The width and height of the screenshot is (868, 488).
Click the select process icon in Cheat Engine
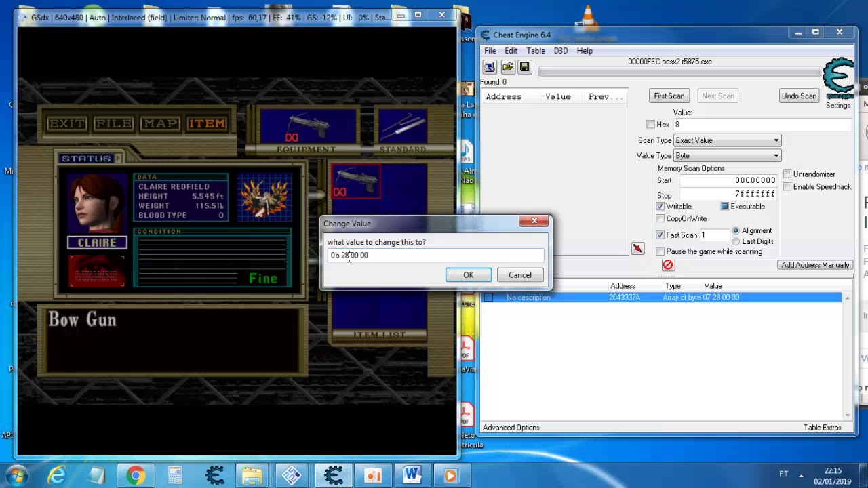[x=489, y=66]
